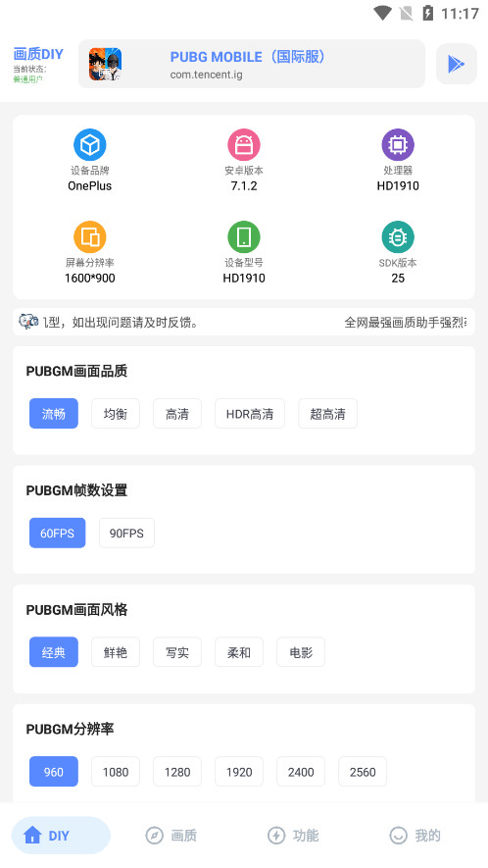The image size is (488, 868).
Task: Select 超高清 picture quality
Action: coord(327,414)
